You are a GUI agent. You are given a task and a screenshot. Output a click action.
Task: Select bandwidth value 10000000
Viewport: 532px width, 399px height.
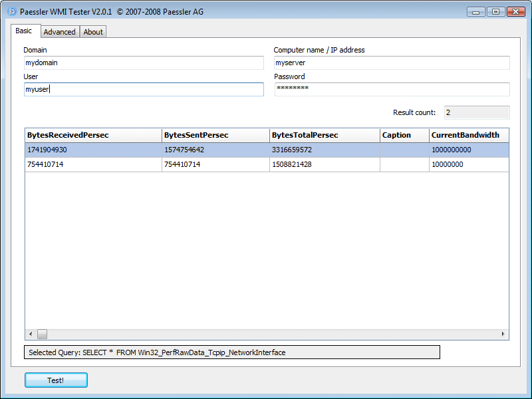[x=469, y=164]
